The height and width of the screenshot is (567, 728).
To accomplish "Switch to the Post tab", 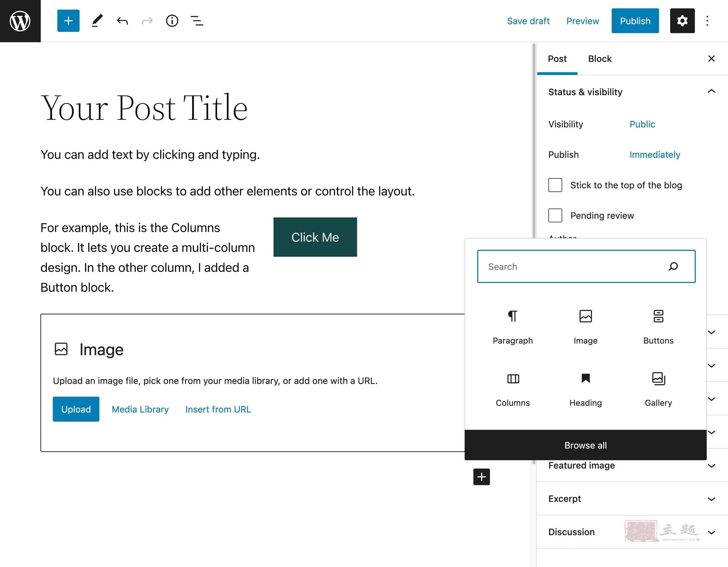I will click(557, 59).
